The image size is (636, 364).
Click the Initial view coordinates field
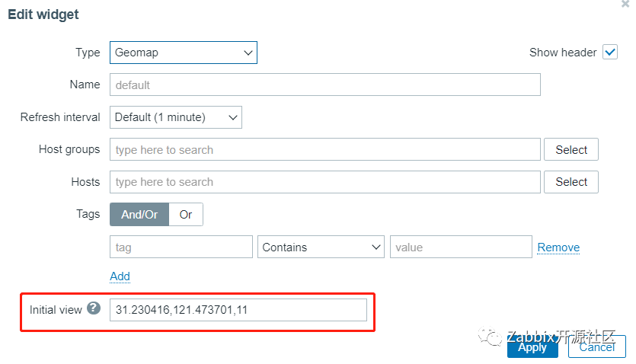tap(238, 310)
